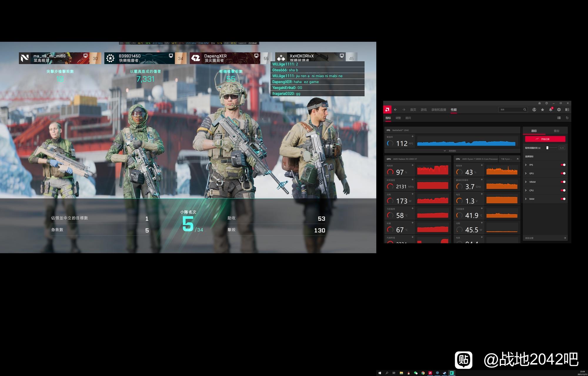Add CPU temperature 41.9°C metric with plus
The width and height of the screenshot is (588, 376).
(x=482, y=208)
